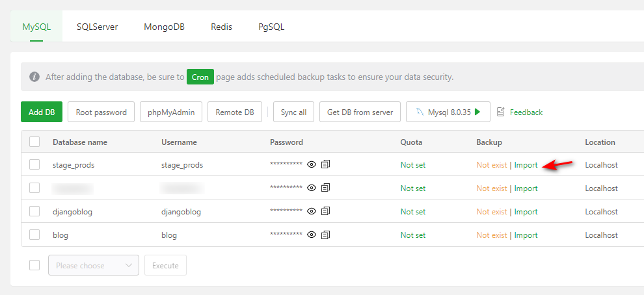
Task: Select the blog database checkbox
Action: coord(34,235)
